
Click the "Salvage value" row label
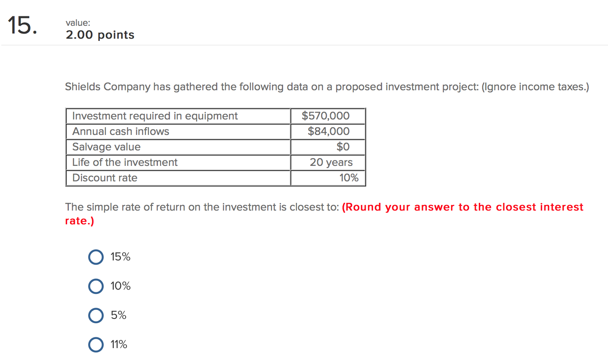click(106, 147)
